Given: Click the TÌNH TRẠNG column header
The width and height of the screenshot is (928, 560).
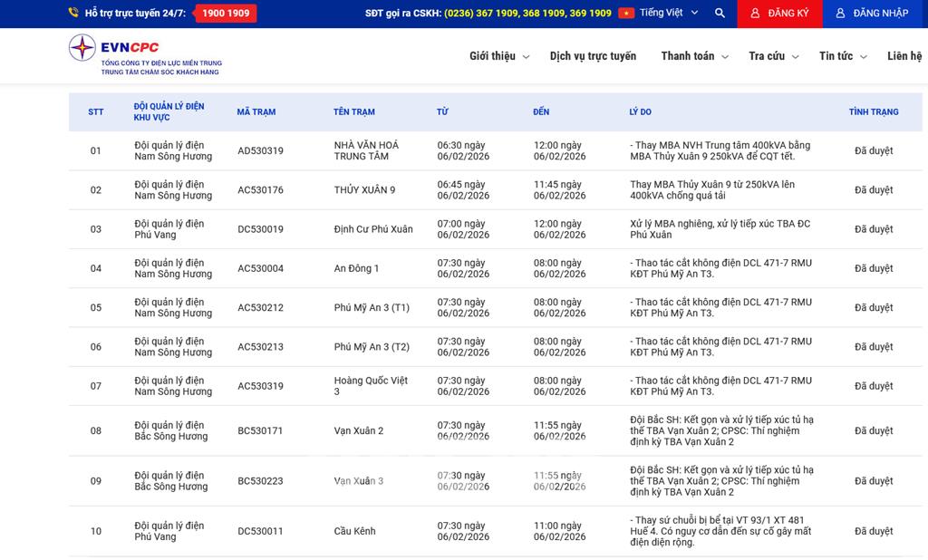Looking at the screenshot, I should coord(874,112).
